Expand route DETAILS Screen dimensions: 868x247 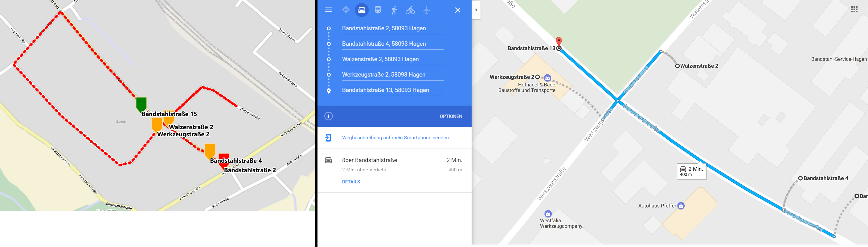[x=351, y=182]
